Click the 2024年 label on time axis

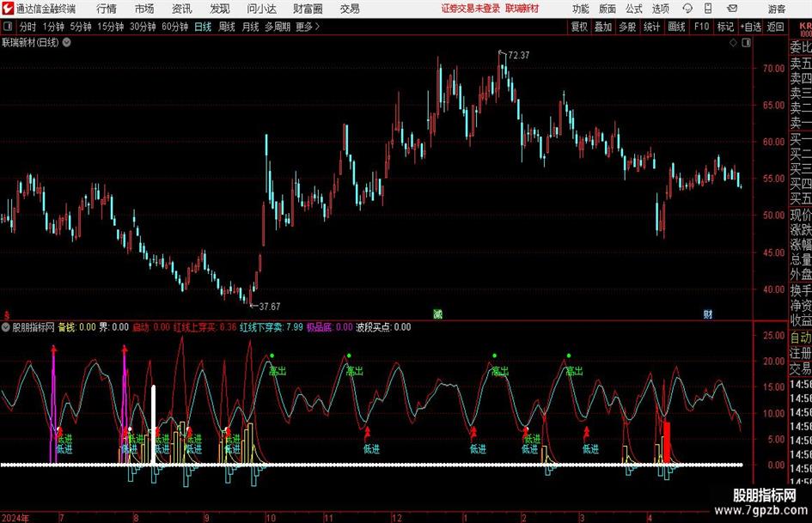tap(15, 518)
